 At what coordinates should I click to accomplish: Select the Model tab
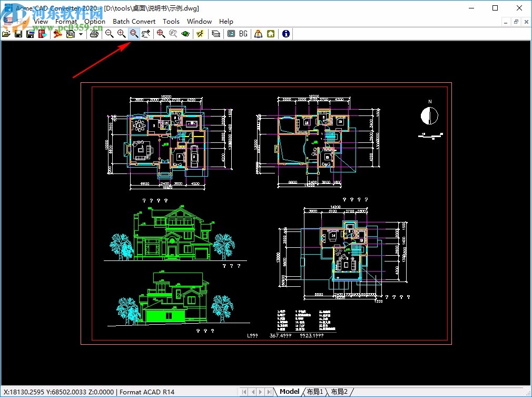coord(289,392)
